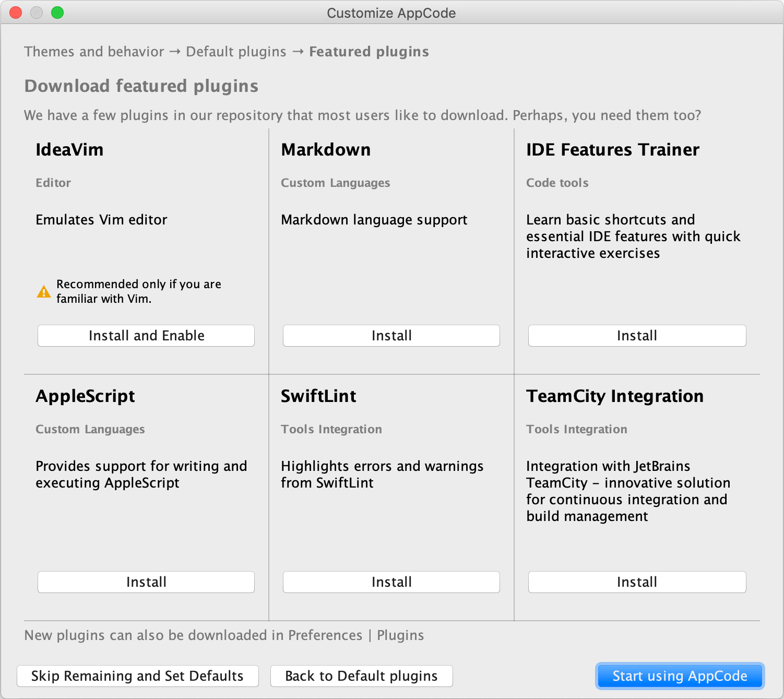Install the IDE Features Trainer plugin
The height and width of the screenshot is (699, 784).
(x=637, y=336)
